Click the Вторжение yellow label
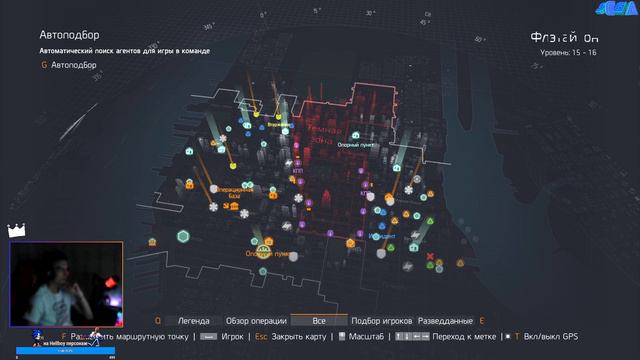Viewport: 640px width, 360px height. [x=278, y=125]
